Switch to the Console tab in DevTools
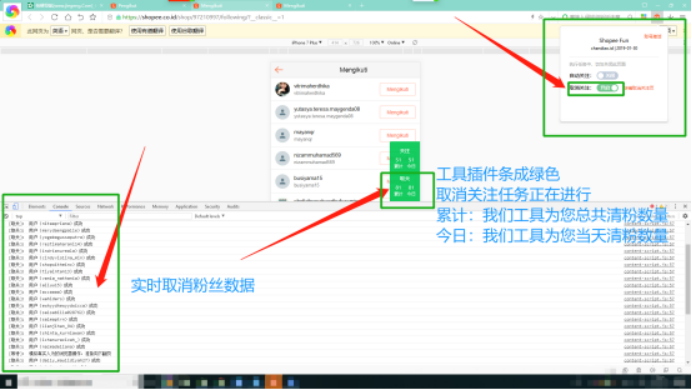The width and height of the screenshot is (692, 390). click(60, 206)
